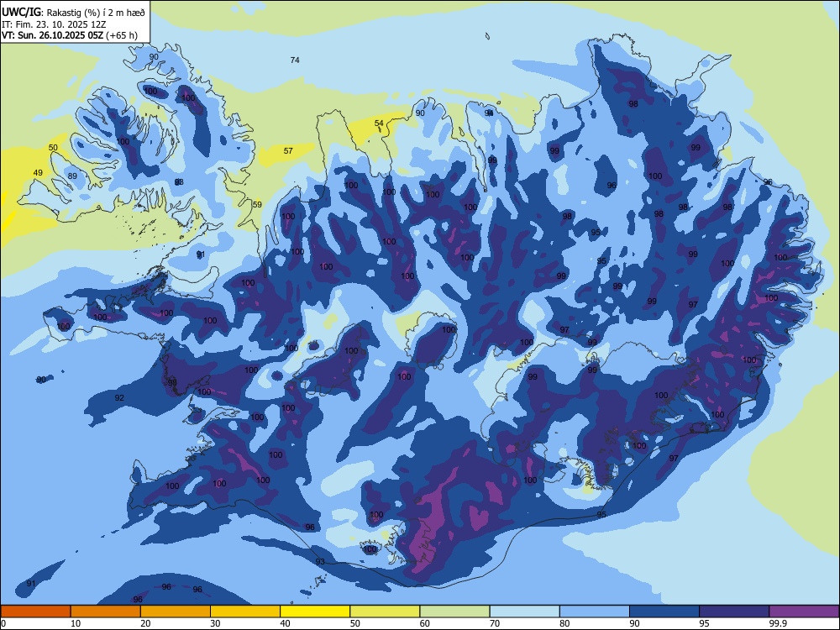Click the legend tick label '20'

(145, 623)
